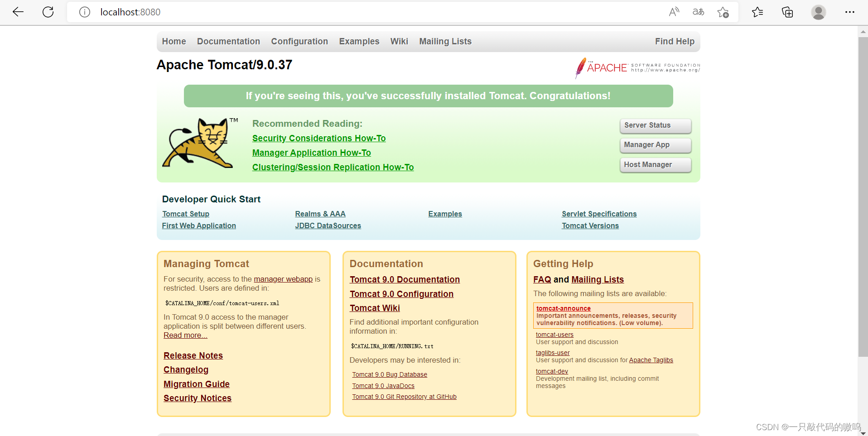Click the vertical scrollbar thumb
Viewport: 868px width, 436px height.
coord(863,197)
